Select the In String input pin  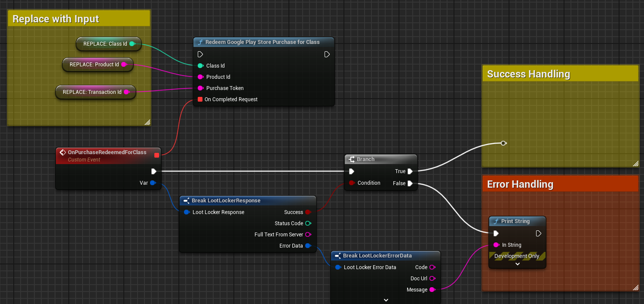496,245
